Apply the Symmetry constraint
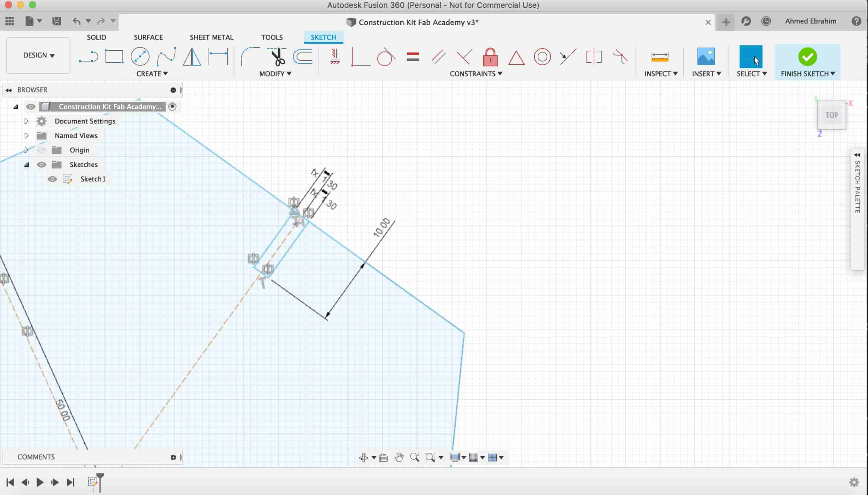The width and height of the screenshot is (868, 495). point(594,56)
